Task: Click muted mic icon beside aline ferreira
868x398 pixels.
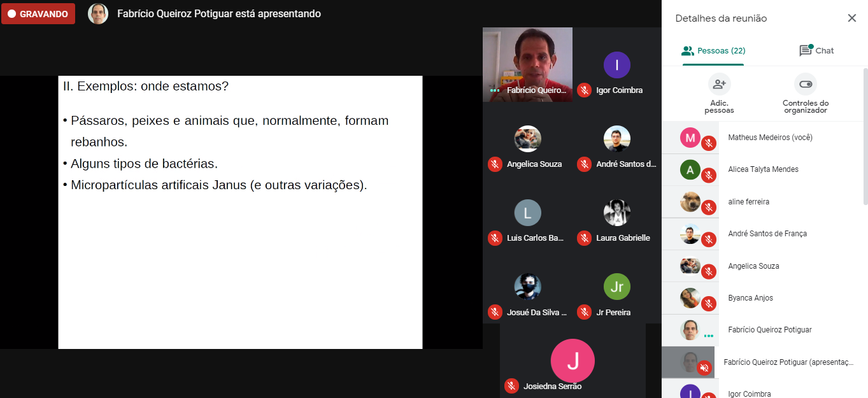Action: click(x=708, y=207)
